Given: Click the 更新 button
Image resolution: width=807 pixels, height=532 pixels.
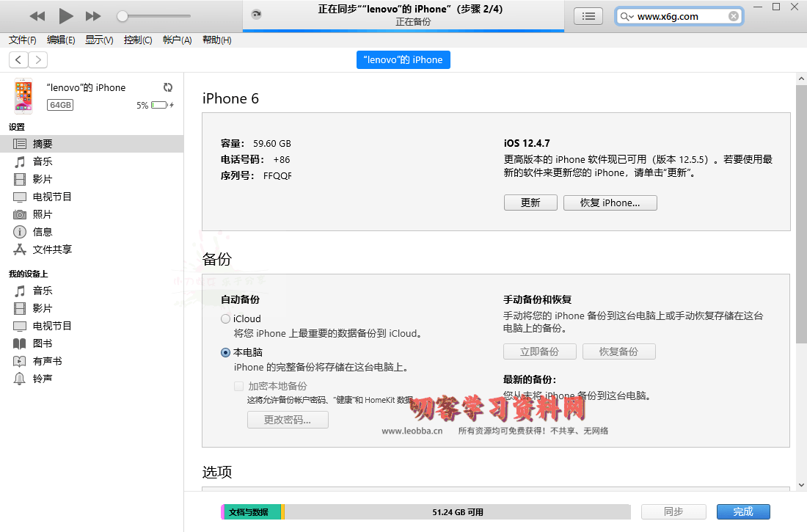Looking at the screenshot, I should [x=530, y=203].
